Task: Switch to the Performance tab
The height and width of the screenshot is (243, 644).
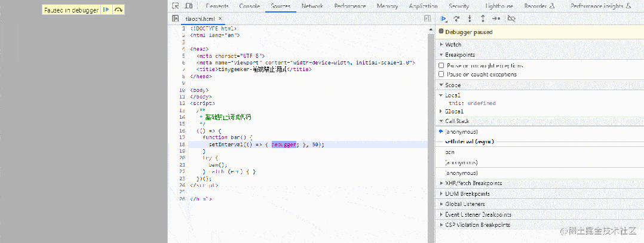Action: pyautogui.click(x=349, y=6)
